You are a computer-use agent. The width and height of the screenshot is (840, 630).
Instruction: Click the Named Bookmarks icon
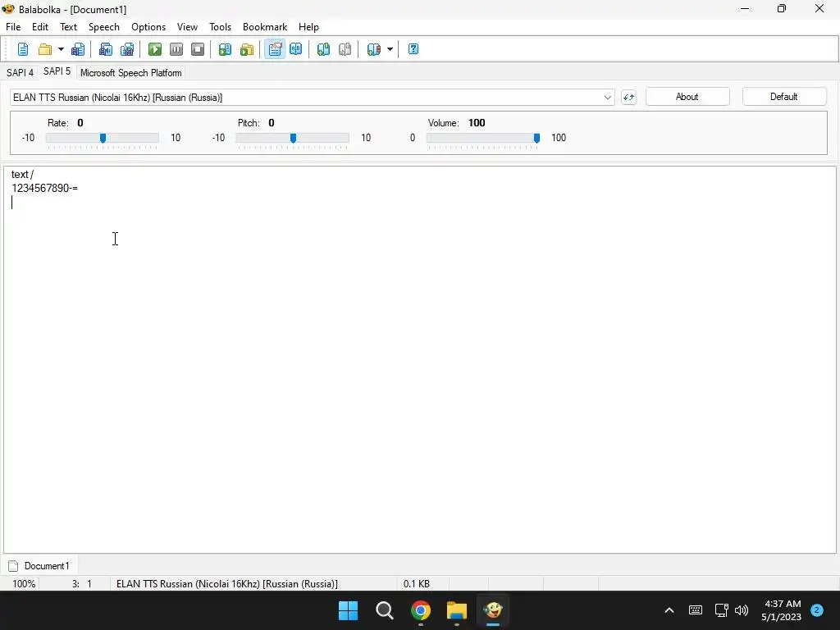[373, 49]
